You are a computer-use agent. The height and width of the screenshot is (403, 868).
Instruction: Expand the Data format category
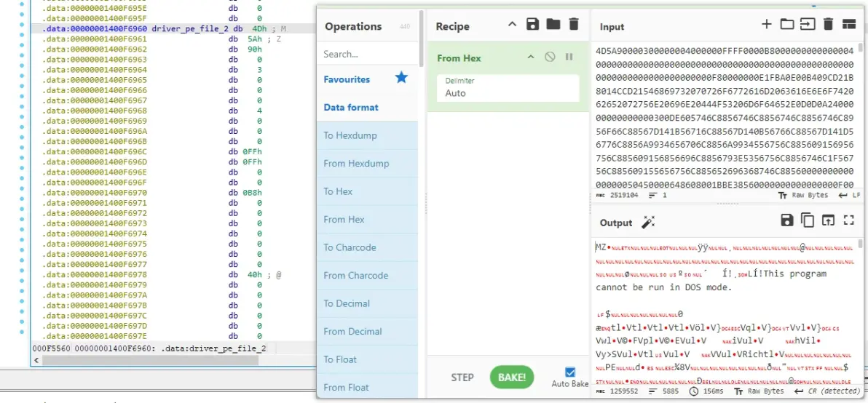coord(366,107)
